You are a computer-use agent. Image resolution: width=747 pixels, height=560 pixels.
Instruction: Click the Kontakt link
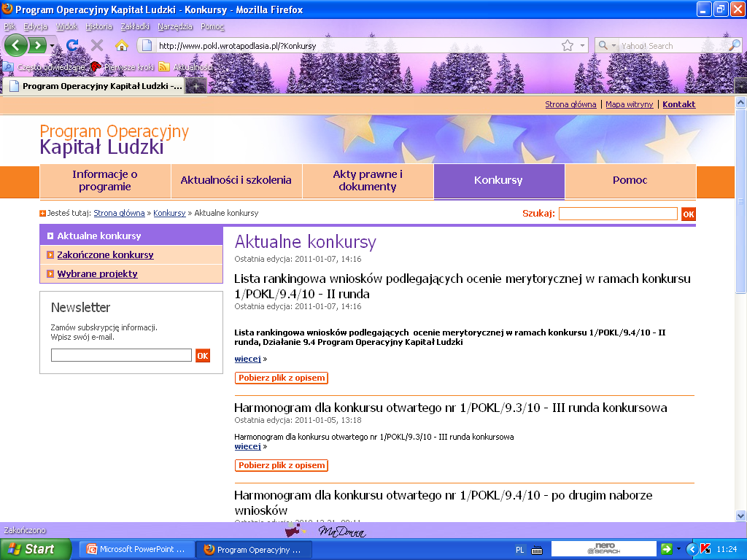coord(679,104)
